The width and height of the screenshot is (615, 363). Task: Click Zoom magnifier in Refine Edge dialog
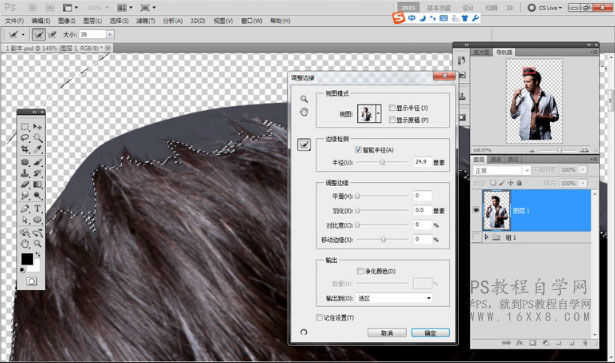click(304, 99)
